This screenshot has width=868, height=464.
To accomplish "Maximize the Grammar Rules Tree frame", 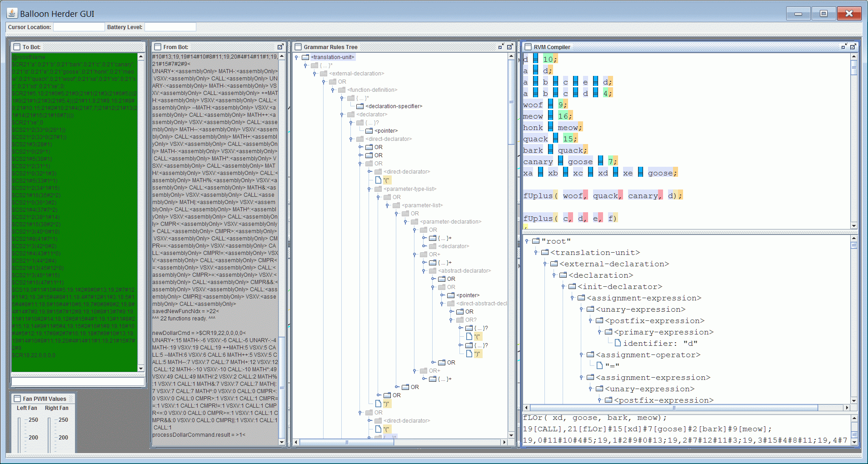I will (x=510, y=47).
